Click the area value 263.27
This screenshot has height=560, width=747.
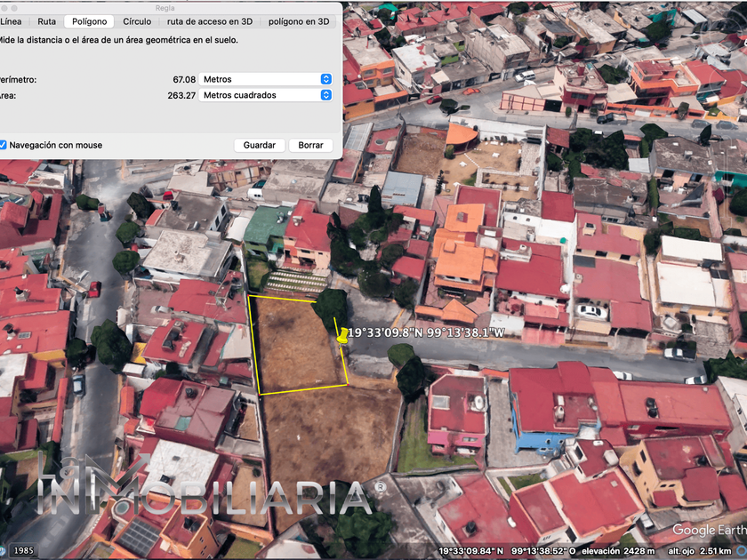tap(181, 95)
